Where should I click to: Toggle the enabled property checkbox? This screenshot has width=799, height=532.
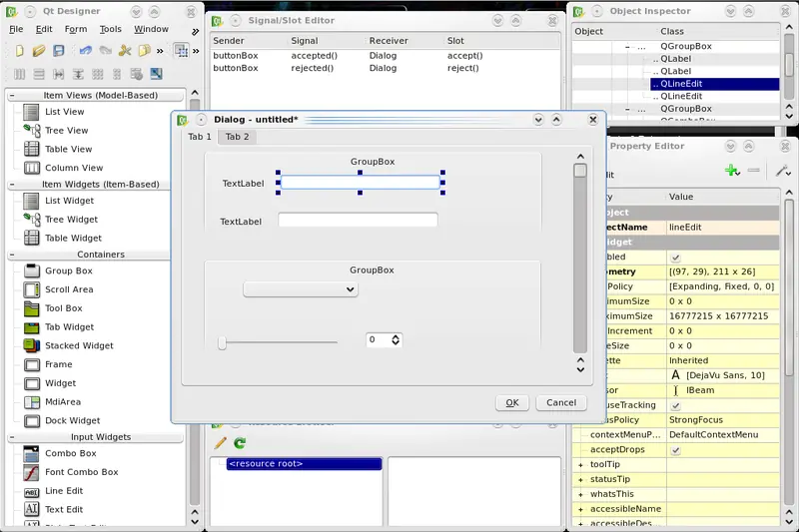675,258
